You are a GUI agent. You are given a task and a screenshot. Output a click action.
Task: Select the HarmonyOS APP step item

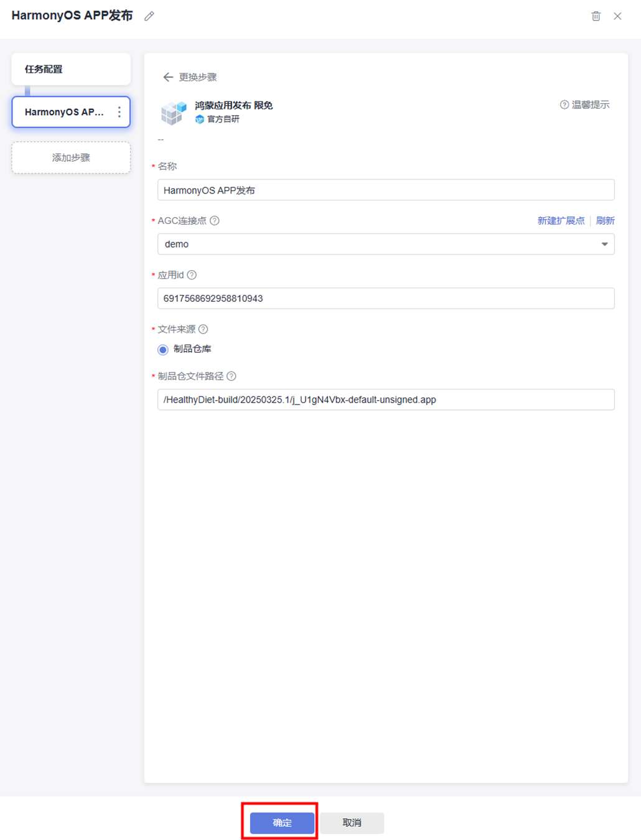[64, 112]
